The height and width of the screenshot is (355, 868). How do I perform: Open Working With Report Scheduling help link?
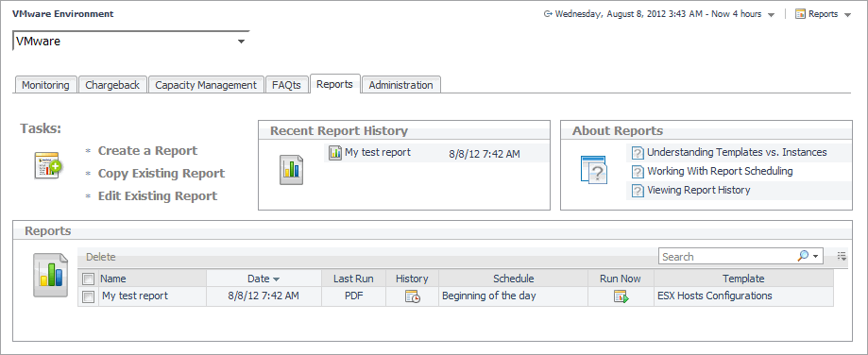[720, 172]
